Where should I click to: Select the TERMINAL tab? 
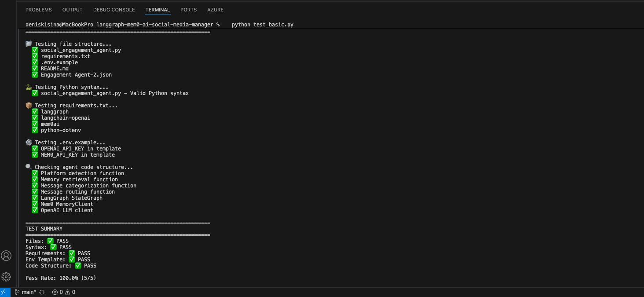pos(157,10)
